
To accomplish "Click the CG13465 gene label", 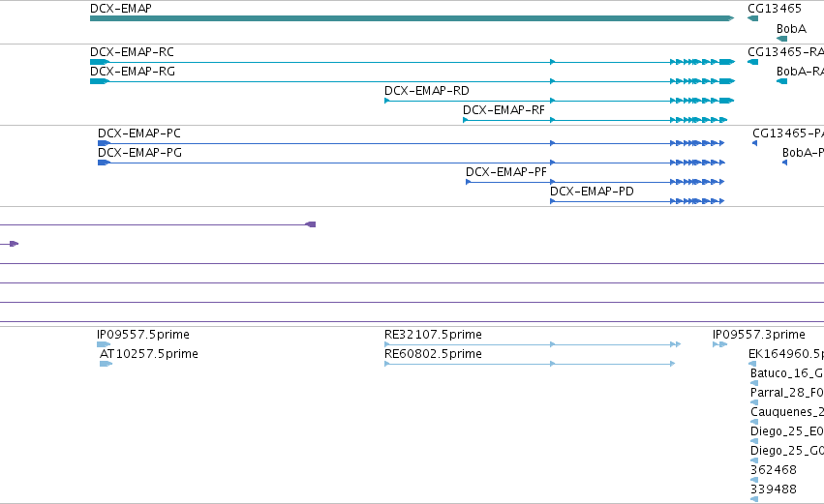I will [775, 9].
